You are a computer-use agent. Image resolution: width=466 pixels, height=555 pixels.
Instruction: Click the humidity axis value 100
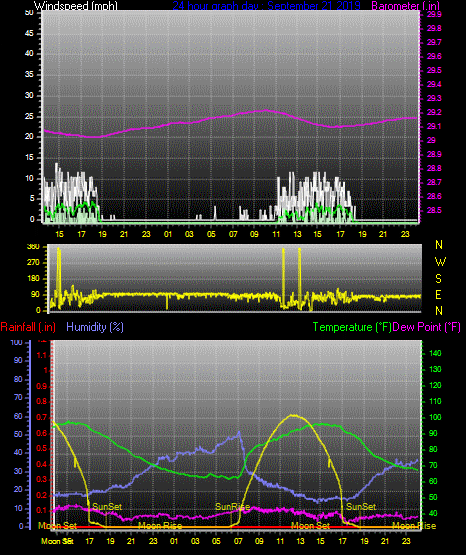17,343
